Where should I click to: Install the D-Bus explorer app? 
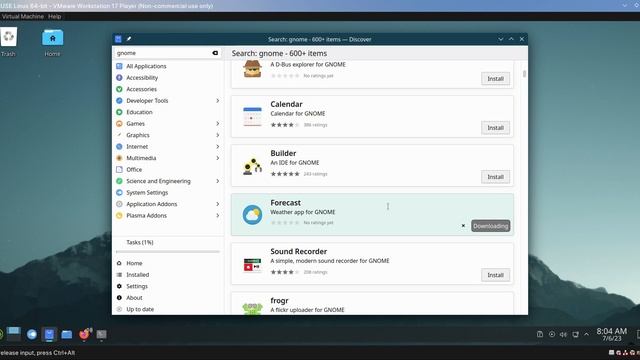pyautogui.click(x=496, y=79)
